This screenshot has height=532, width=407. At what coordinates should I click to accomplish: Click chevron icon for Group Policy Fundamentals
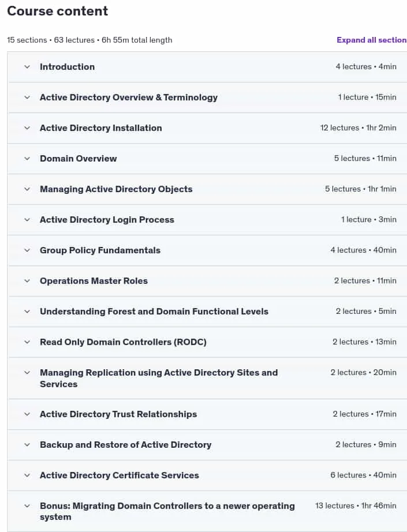(27, 250)
